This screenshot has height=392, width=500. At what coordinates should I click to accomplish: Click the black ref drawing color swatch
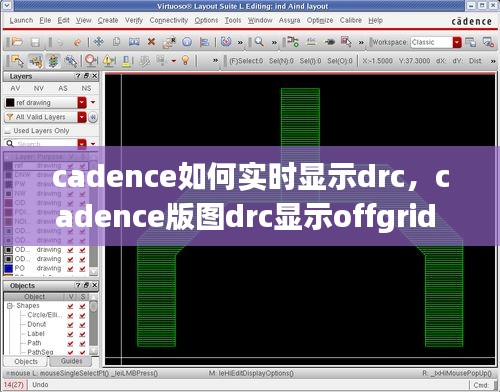point(10,102)
